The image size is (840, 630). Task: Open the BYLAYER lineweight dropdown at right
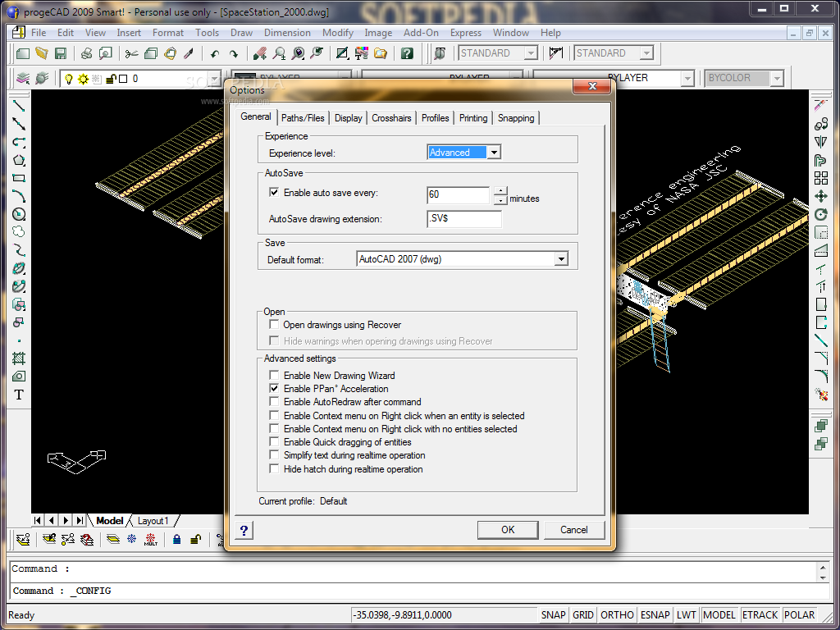click(688, 78)
